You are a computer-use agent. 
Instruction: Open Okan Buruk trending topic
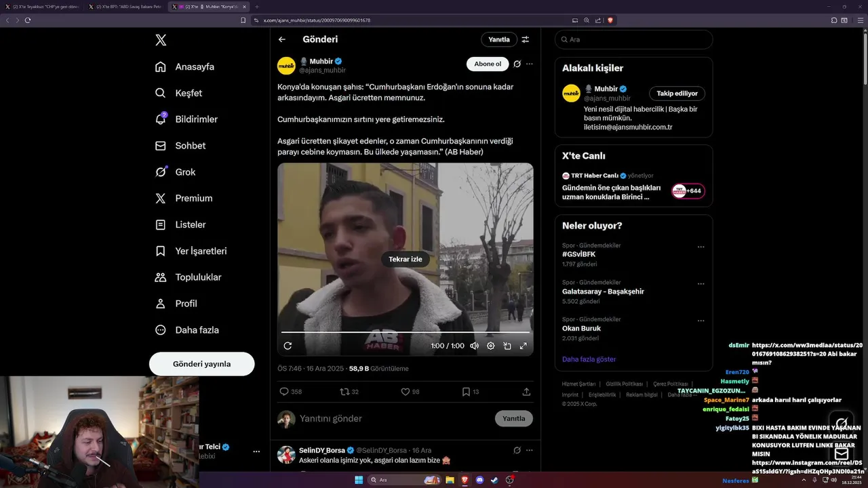pyautogui.click(x=581, y=328)
